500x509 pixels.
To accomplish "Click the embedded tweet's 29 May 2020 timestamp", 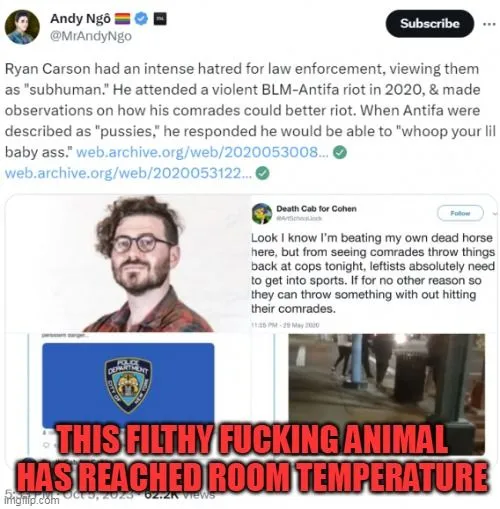I will coord(285,325).
